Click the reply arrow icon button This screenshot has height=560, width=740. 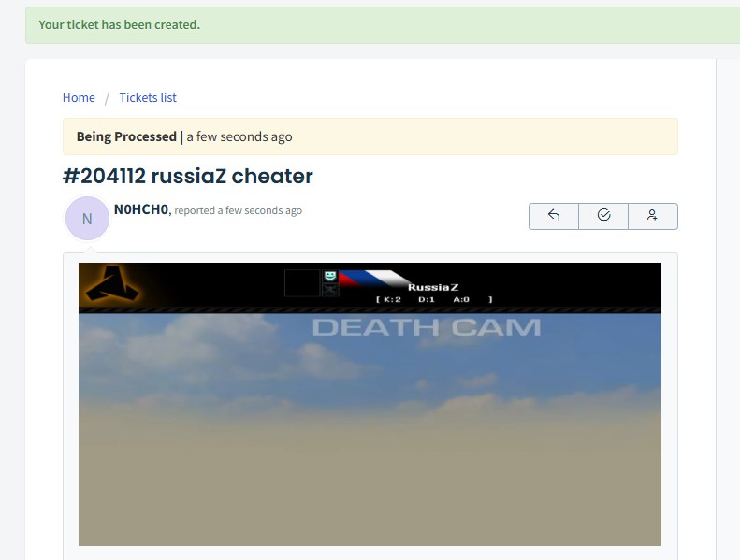(x=554, y=216)
